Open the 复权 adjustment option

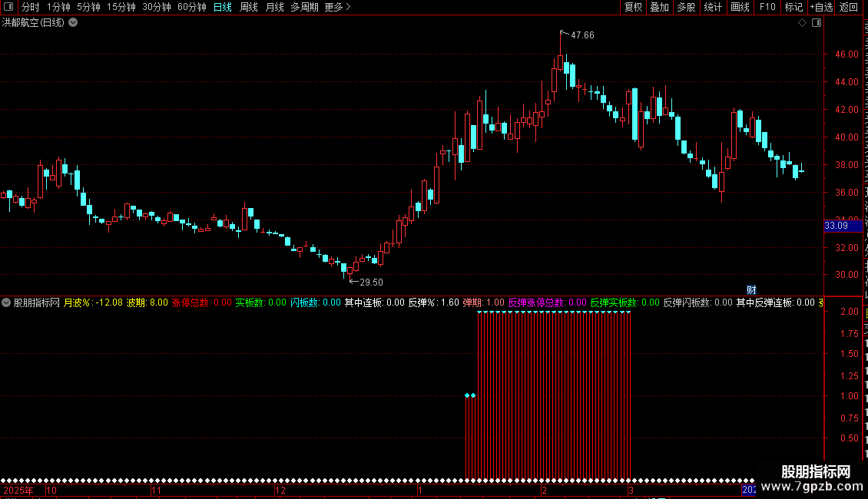coord(633,7)
